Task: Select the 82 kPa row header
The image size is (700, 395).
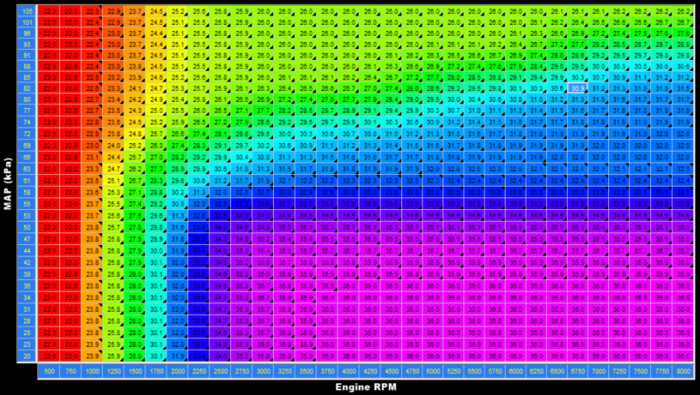Action: coord(28,88)
